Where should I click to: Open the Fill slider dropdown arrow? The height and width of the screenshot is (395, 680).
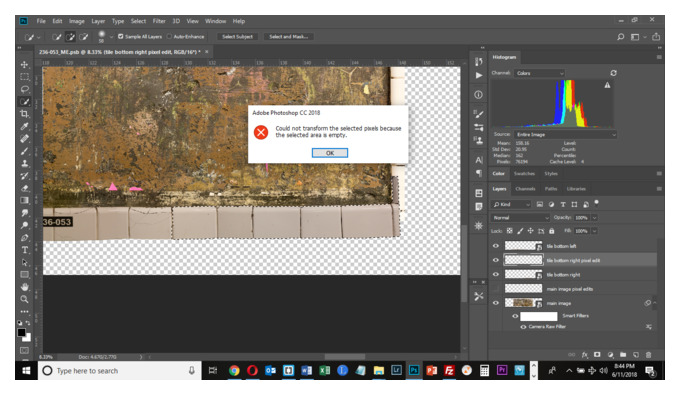(x=595, y=231)
